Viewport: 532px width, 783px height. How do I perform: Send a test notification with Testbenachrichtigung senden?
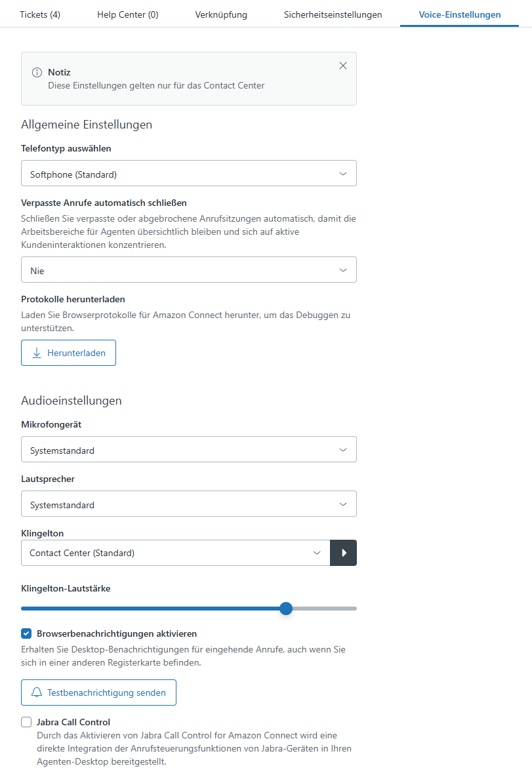pos(98,693)
